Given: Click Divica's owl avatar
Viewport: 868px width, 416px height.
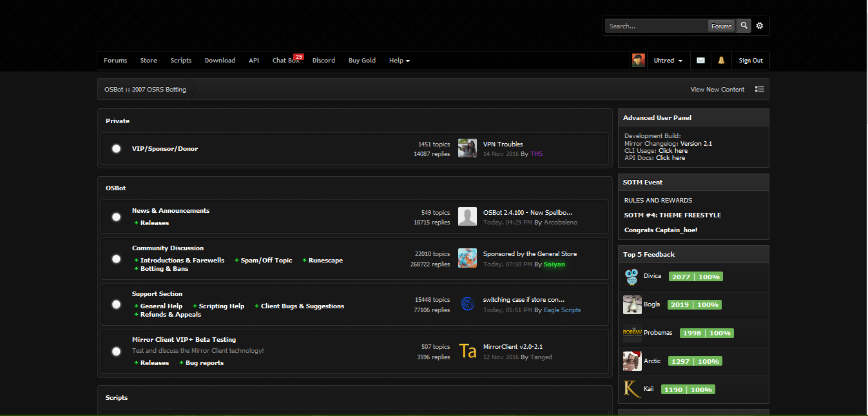Looking at the screenshot, I should [x=632, y=277].
